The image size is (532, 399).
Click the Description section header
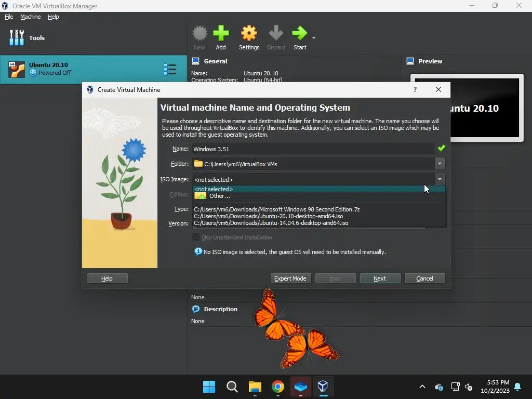click(220, 309)
